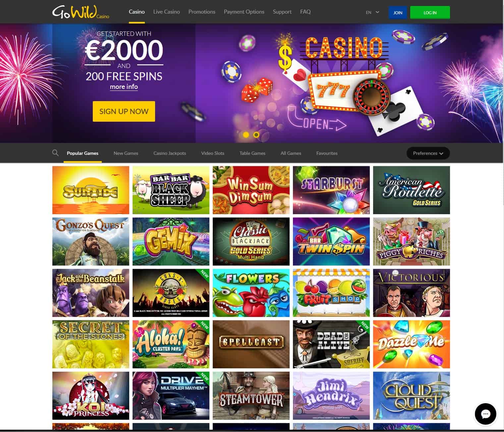Expand the EN language dropdown
The height and width of the screenshot is (432, 504).
pyautogui.click(x=372, y=12)
